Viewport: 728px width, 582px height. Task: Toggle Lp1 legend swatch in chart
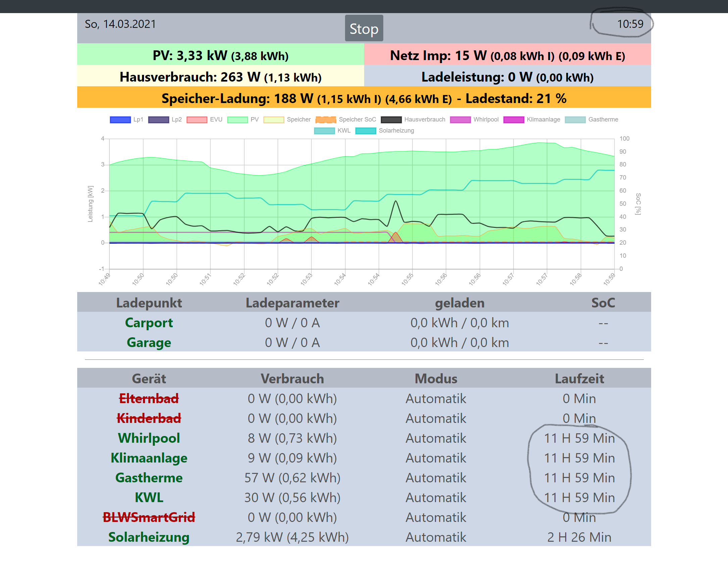(x=120, y=119)
